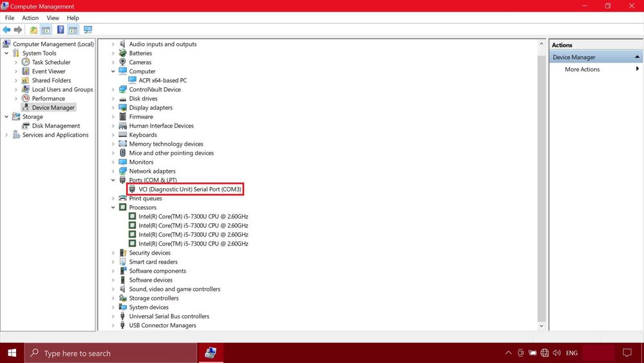This screenshot has height=363, width=644.
Task: Click the Disk Management icon
Action: (x=26, y=126)
